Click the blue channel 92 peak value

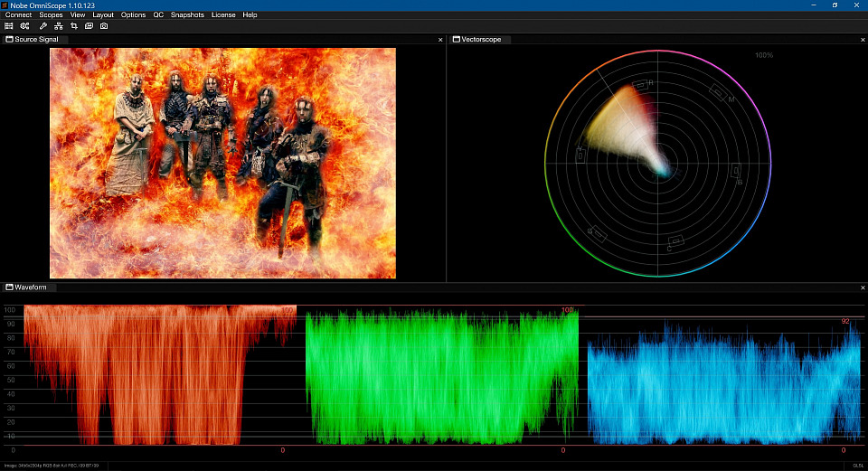(844, 321)
